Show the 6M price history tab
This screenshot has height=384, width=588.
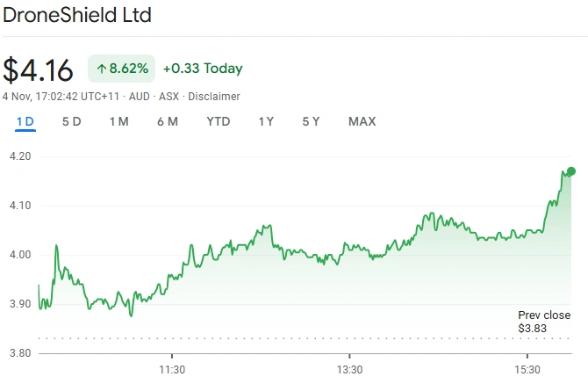pos(167,121)
